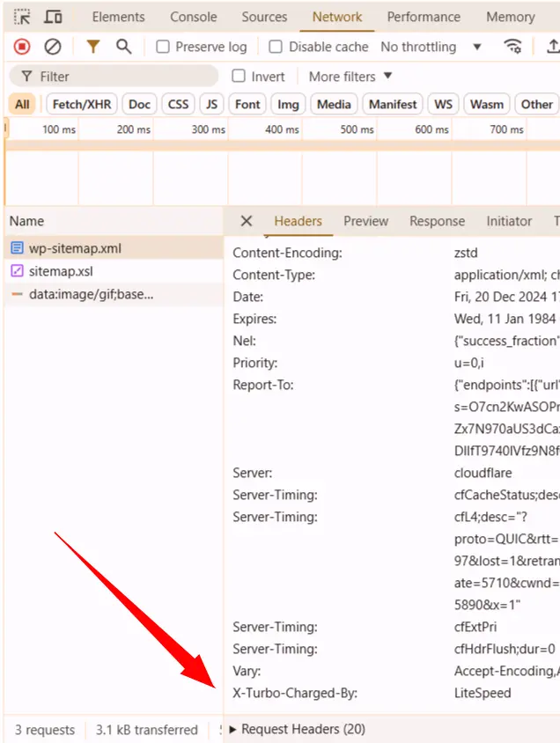Select the Headers detail tab
Screen dimensions: 560x743
[x=298, y=221]
